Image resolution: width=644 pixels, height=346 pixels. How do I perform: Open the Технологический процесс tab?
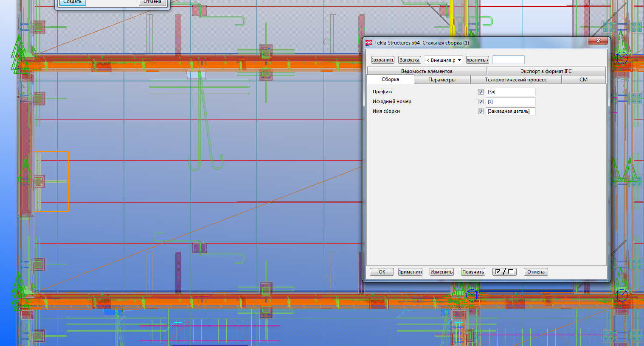515,80
